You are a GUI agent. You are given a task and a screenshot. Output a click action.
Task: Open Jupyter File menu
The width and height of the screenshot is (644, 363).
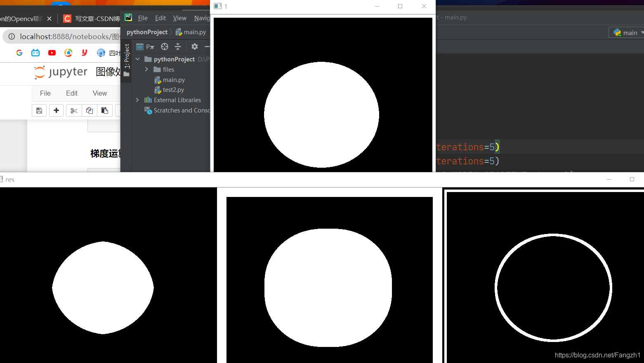[45, 93]
